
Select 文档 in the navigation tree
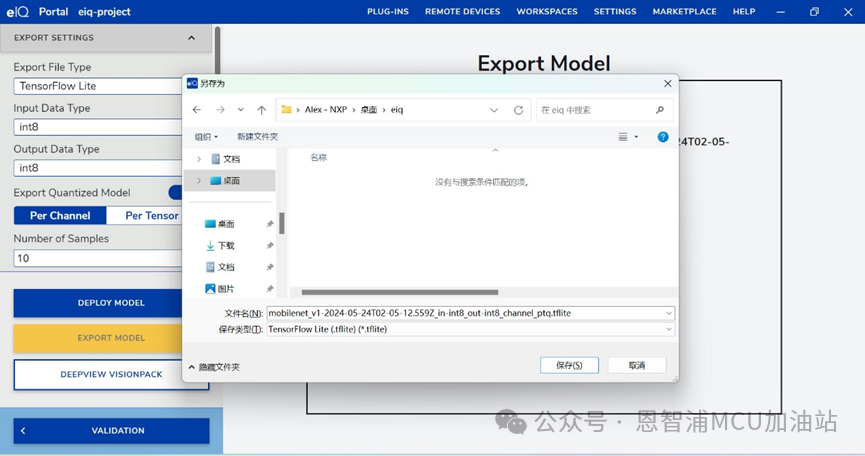tap(231, 159)
